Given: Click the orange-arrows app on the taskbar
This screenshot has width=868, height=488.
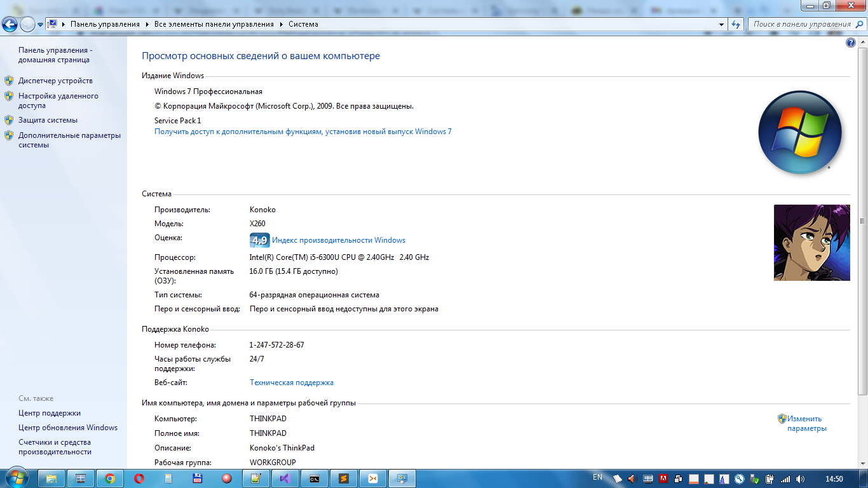Looking at the screenshot, I should 373,478.
